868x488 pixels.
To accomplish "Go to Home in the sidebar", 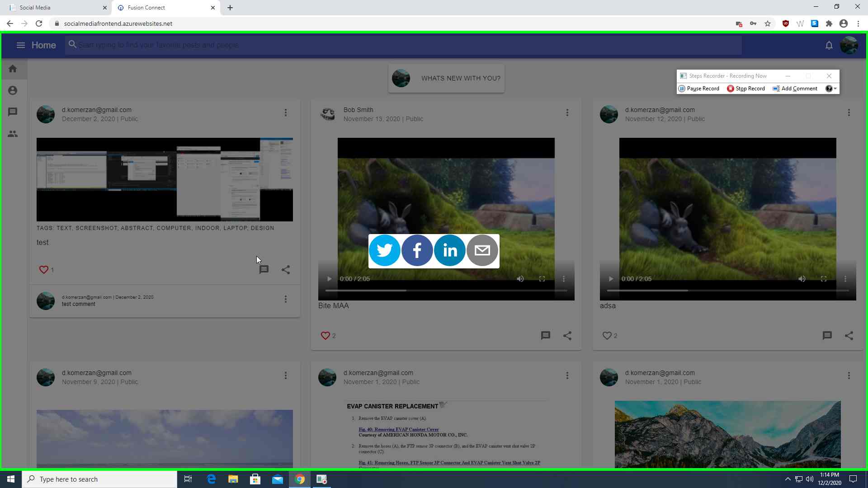I will tap(13, 69).
